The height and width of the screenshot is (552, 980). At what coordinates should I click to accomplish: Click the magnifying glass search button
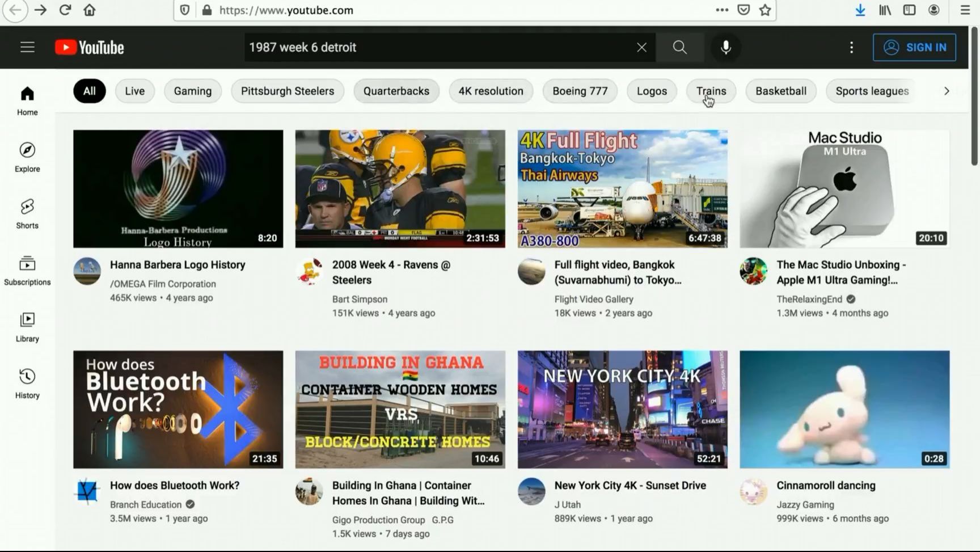[679, 47]
